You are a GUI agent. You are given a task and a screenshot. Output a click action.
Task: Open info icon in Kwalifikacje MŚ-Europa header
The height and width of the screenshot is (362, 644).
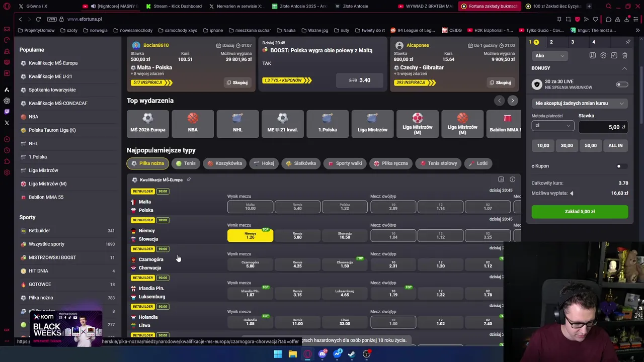pos(512,179)
